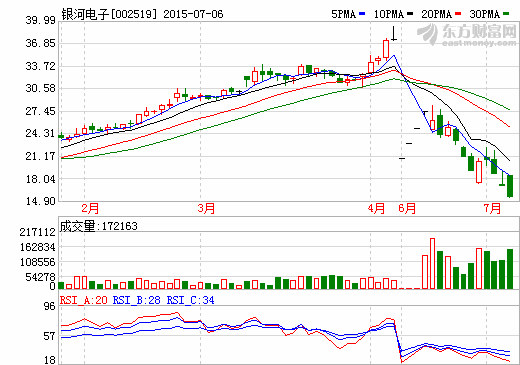Click the 27.45 price axis label

pos(41,111)
